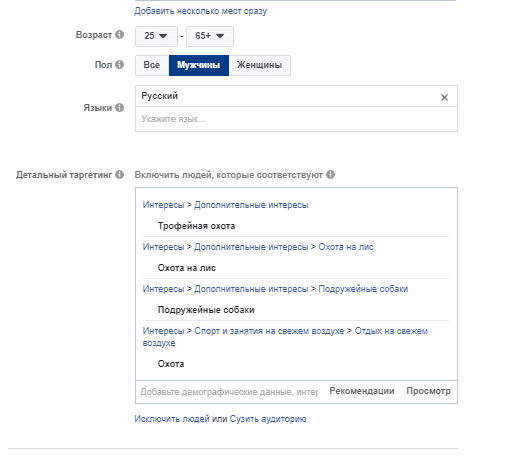Image resolution: width=509 pixels, height=457 pixels.
Task: Click the detailed targeting search field
Action: (230, 392)
